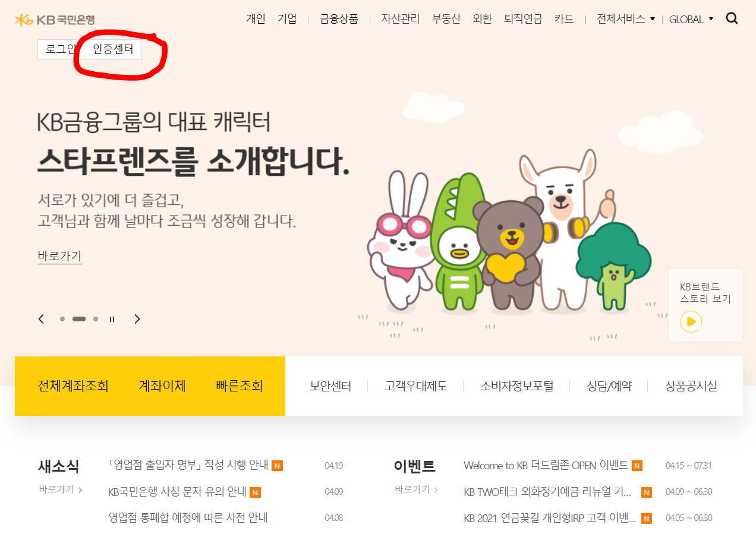
Task: Pause the banner slideshow
Action: [x=112, y=319]
